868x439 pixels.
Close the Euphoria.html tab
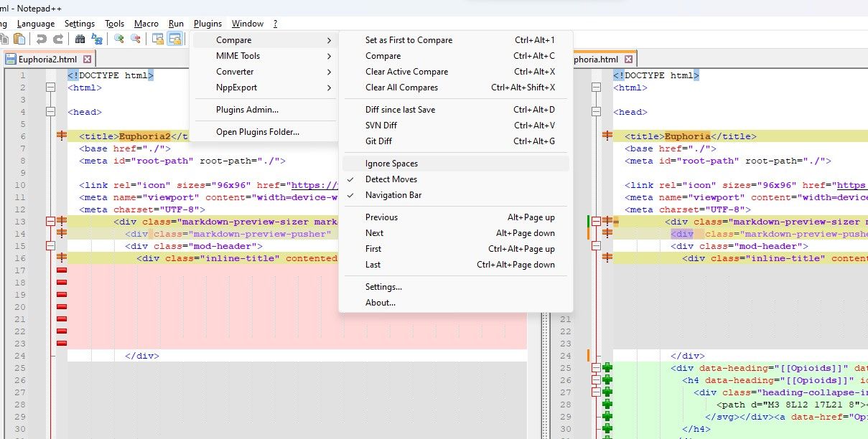pos(629,58)
